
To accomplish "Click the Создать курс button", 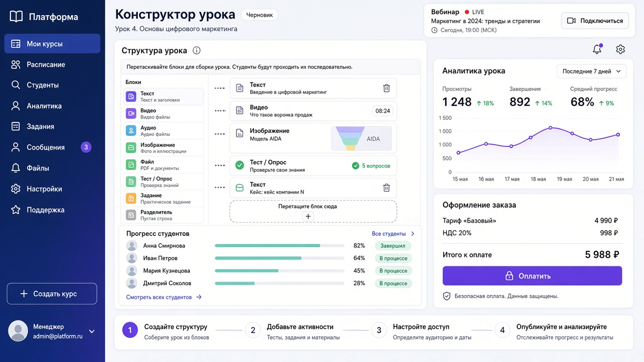I will (x=52, y=294).
